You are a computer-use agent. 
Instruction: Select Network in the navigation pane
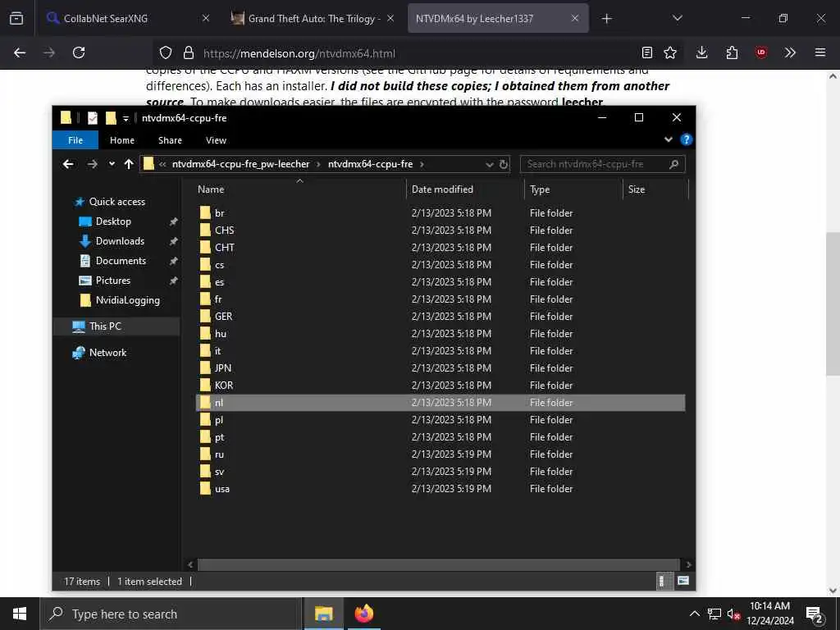(x=107, y=353)
